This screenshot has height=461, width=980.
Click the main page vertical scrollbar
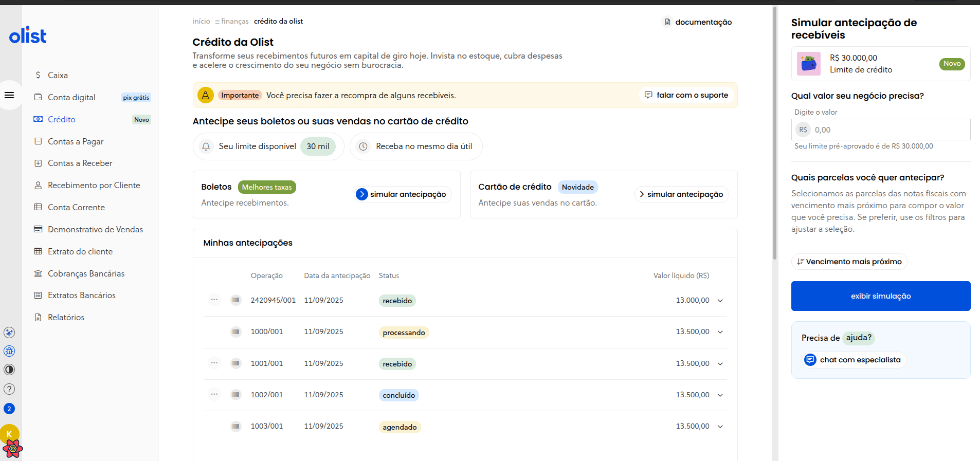point(775,133)
